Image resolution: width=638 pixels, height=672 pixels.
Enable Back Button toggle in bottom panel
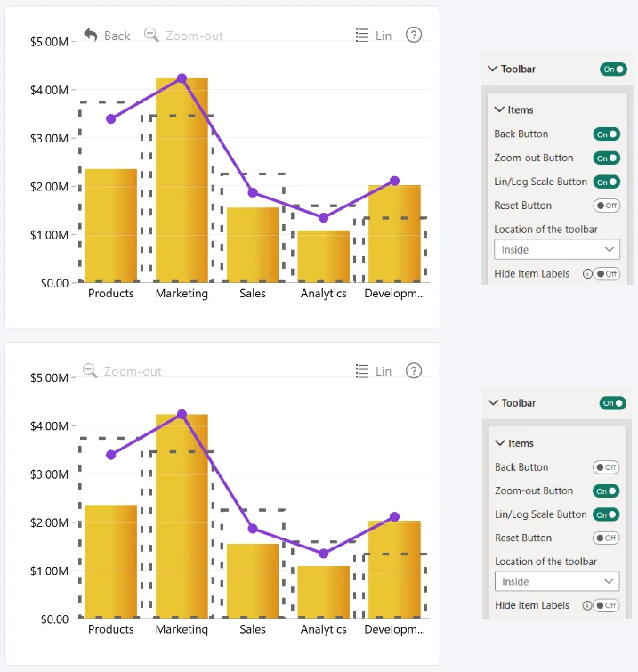click(x=606, y=467)
